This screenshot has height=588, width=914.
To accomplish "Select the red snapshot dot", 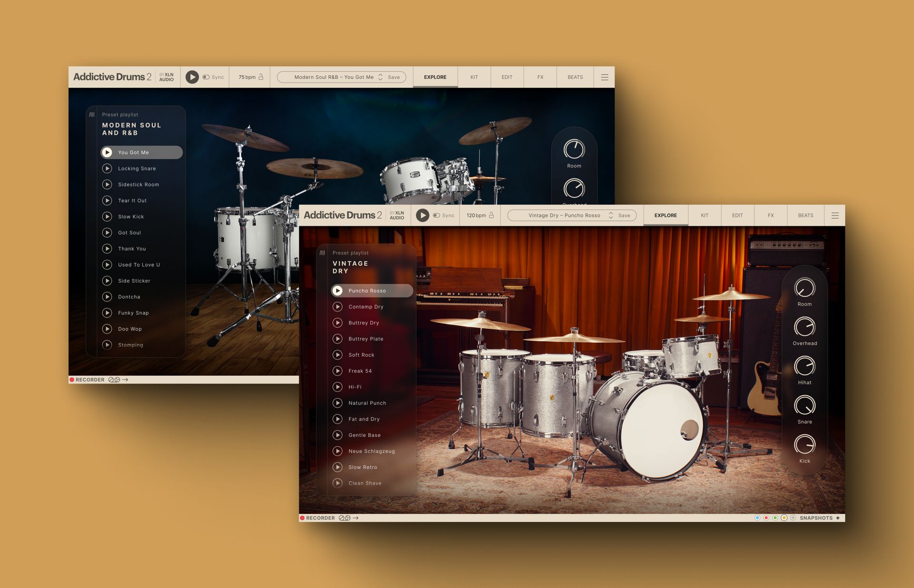I will [766, 518].
